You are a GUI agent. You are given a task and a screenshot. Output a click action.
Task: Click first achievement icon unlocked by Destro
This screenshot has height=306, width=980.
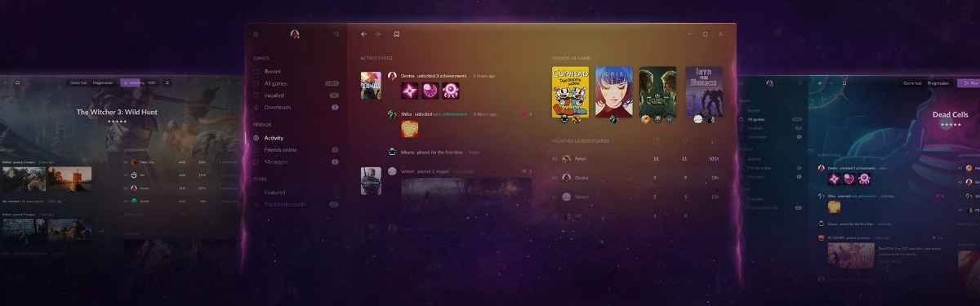point(409,91)
